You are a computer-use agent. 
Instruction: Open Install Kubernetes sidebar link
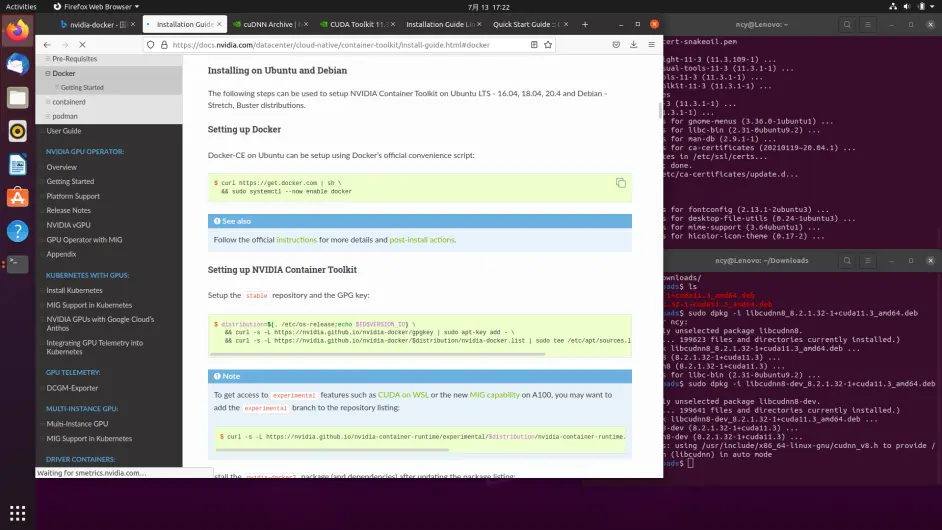coord(74,291)
